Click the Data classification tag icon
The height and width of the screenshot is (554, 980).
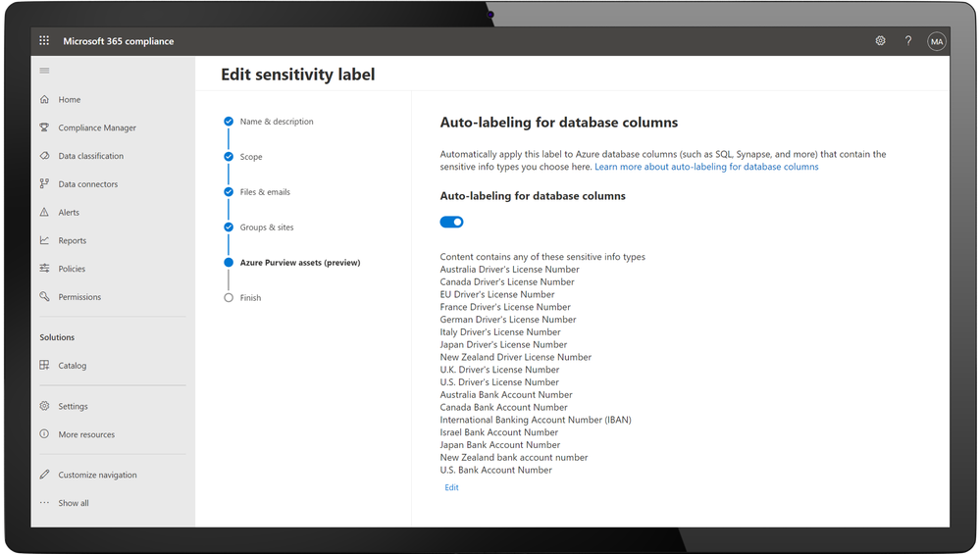[44, 156]
